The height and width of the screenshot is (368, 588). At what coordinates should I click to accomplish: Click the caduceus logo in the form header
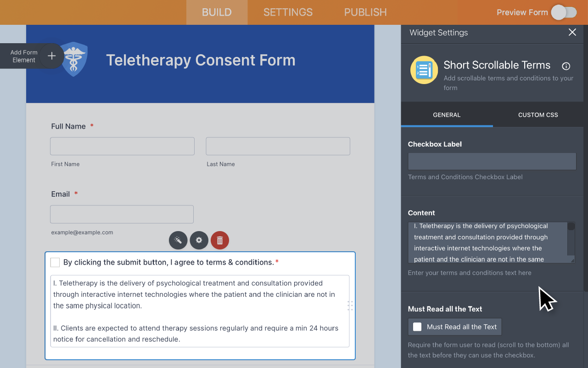coord(75,60)
